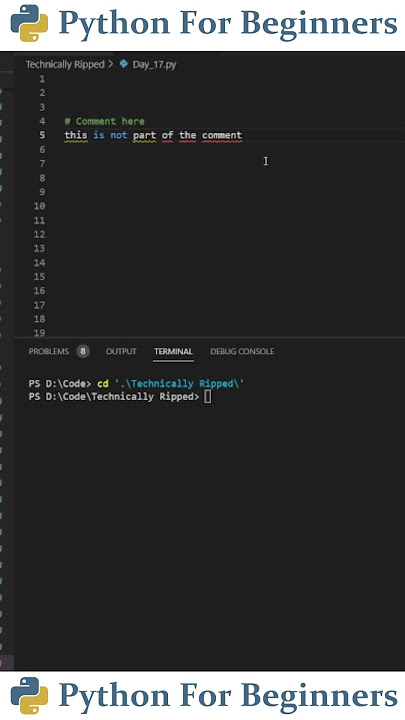Click the word 'this' on line 5
The width and height of the screenshot is (405, 720).
click(76, 135)
